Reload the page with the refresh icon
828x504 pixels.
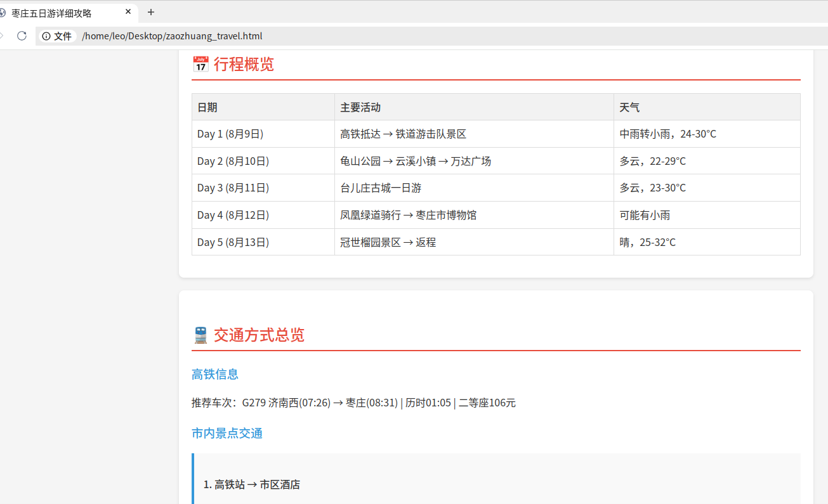22,36
